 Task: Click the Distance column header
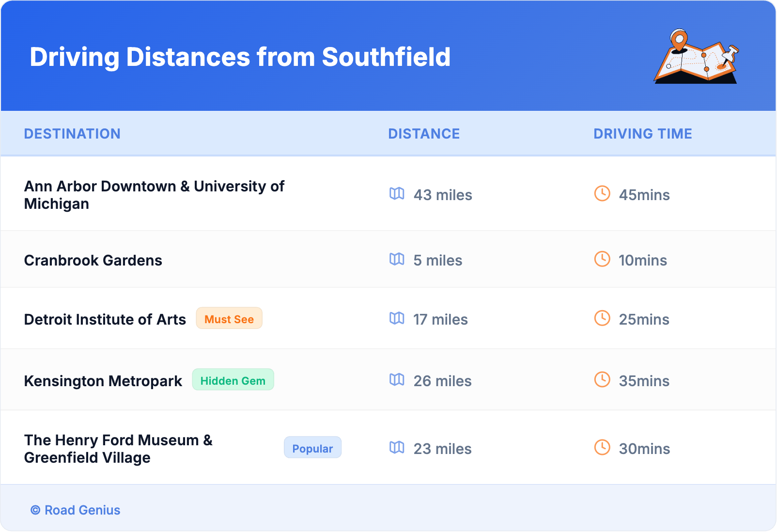[x=424, y=134]
